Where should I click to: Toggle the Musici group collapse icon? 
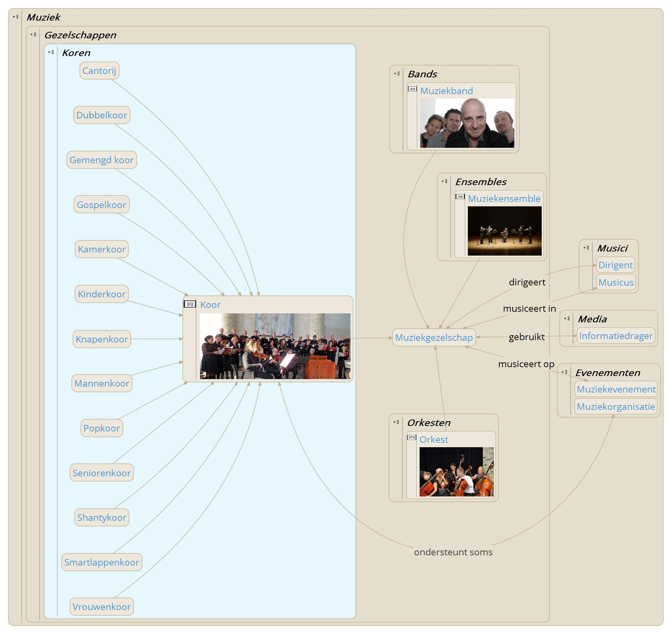point(587,248)
